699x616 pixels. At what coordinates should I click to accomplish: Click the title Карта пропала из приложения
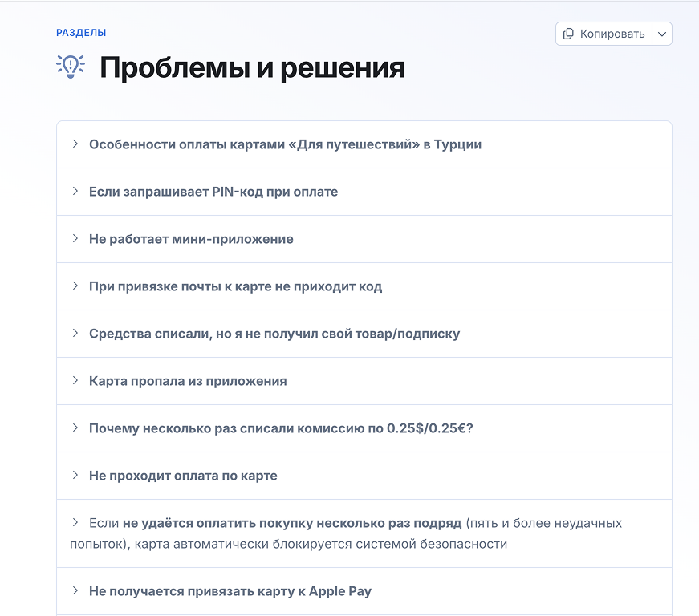tap(188, 381)
